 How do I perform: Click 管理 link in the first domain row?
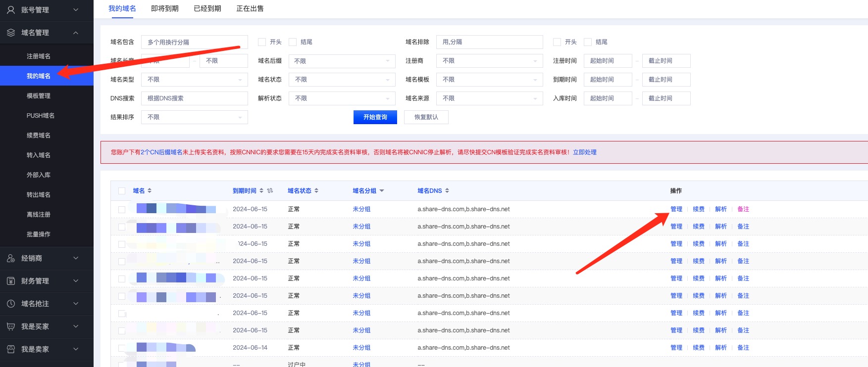tap(676, 209)
